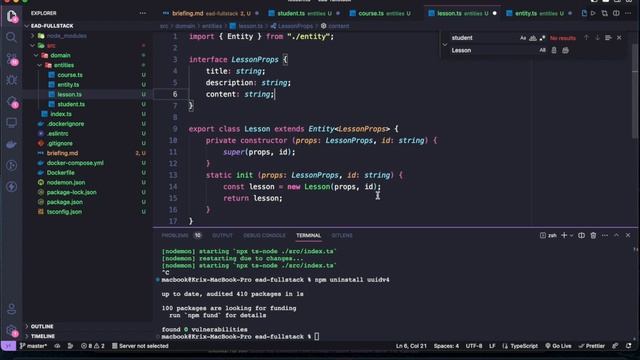Viewport: 640px width, 360px height.
Task: Open the terminal launch profile dropdown
Action: 571,236
